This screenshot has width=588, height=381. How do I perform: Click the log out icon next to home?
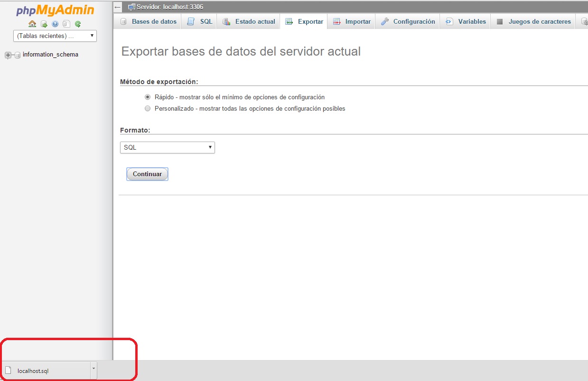(x=44, y=24)
